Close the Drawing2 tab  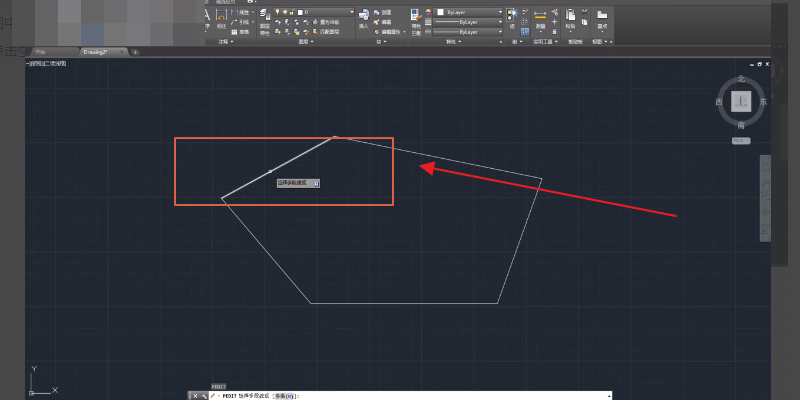[x=121, y=52]
